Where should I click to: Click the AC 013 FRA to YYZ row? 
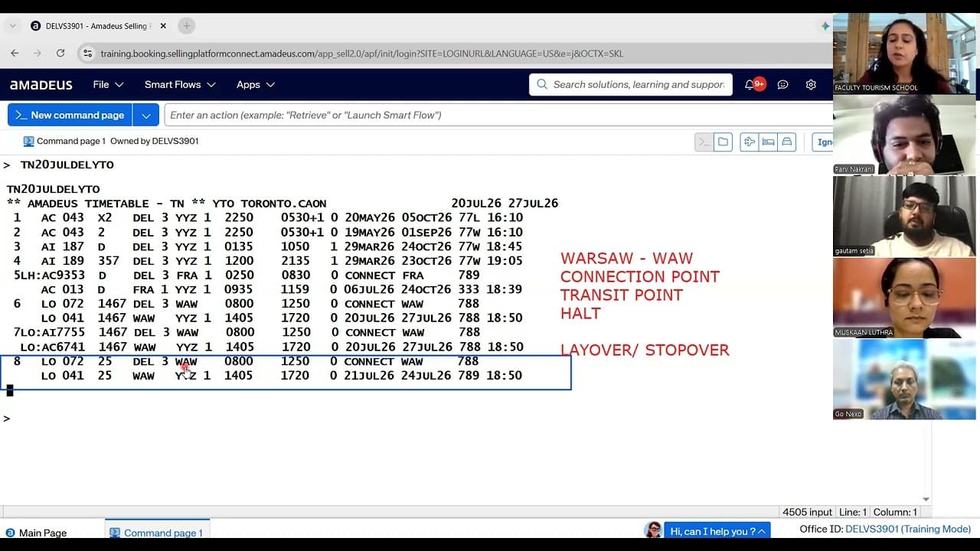tap(281, 290)
